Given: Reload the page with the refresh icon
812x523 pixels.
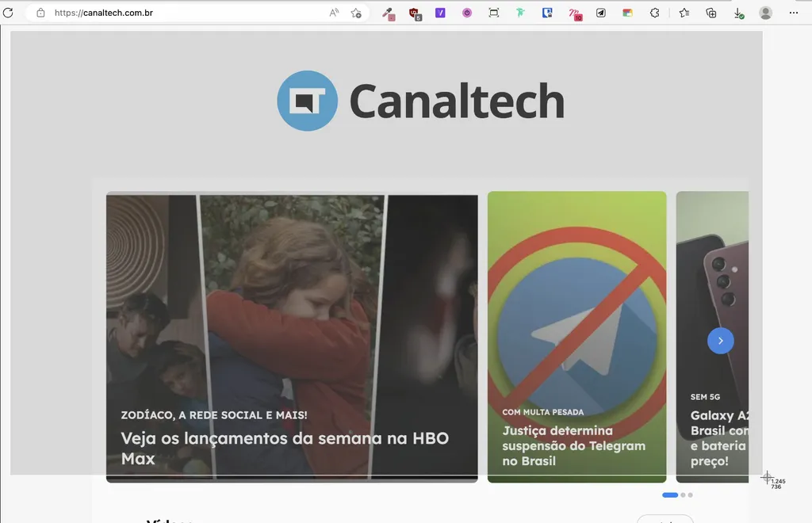Looking at the screenshot, I should point(8,13).
